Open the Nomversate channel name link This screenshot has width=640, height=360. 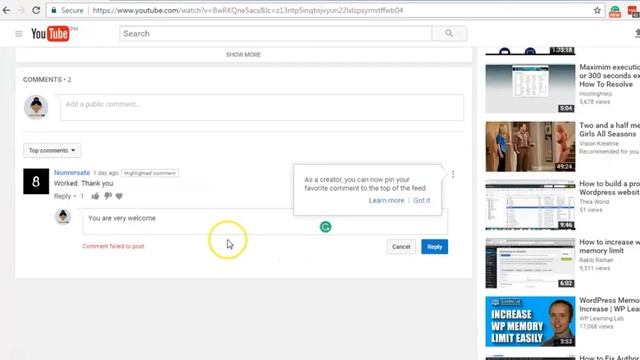(x=72, y=173)
